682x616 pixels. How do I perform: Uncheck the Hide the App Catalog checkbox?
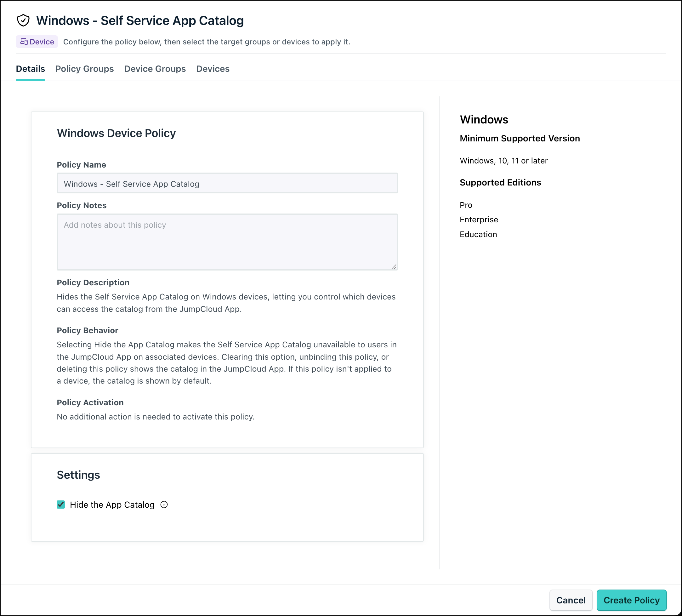click(61, 505)
